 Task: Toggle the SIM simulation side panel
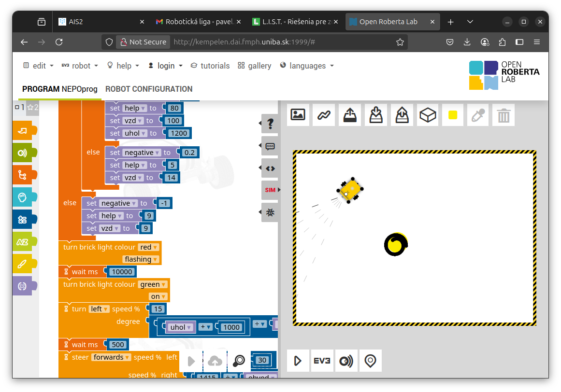point(270,190)
